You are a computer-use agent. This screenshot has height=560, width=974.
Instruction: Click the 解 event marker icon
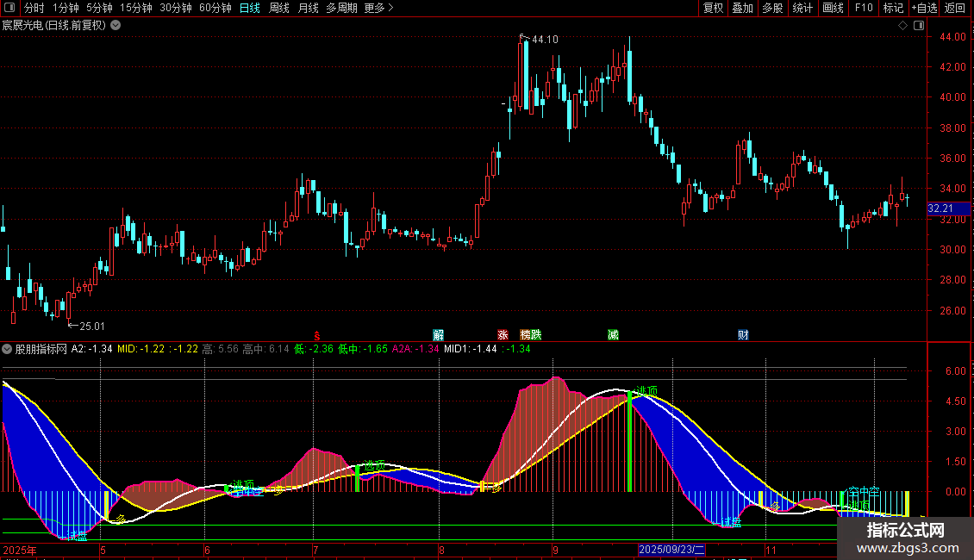pyautogui.click(x=438, y=334)
